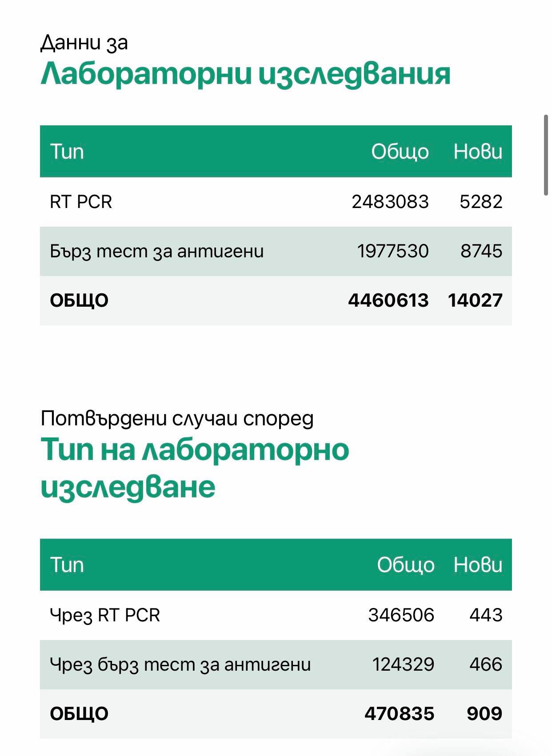Screen dimensions: 552x756
Task: Click the page scrollbar thumb on right edge
Action: point(546,155)
